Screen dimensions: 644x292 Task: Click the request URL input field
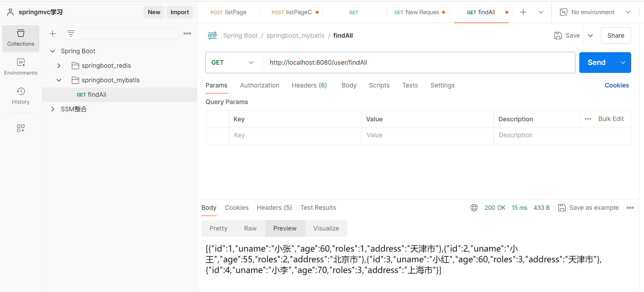point(419,63)
